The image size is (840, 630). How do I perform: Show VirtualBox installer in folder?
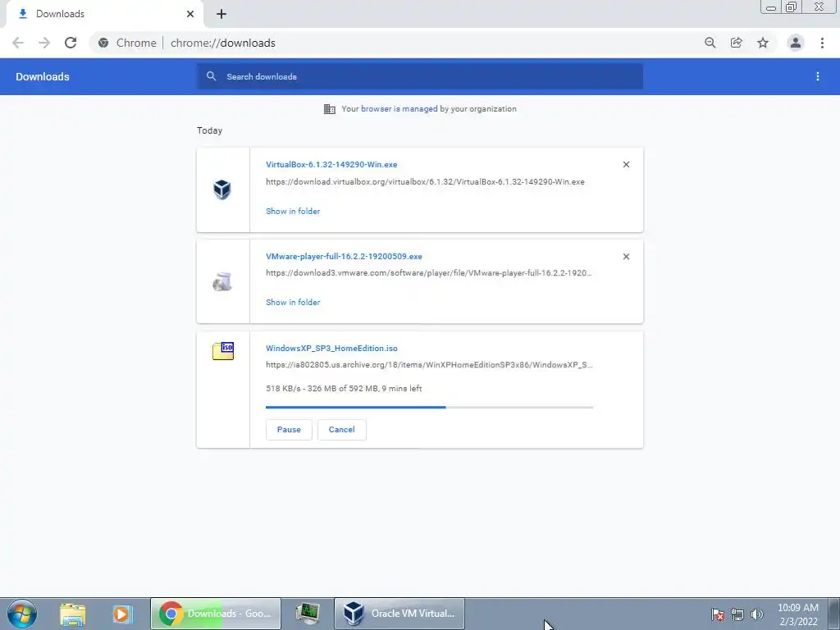[x=293, y=211]
